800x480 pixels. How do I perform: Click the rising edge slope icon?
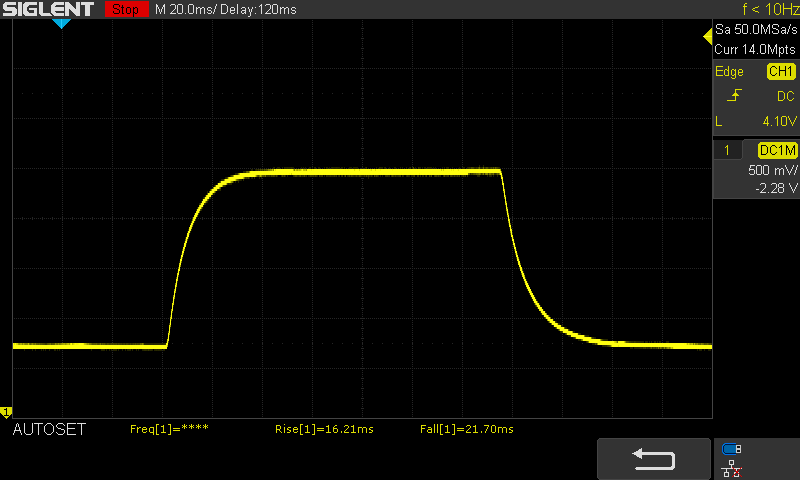pyautogui.click(x=735, y=96)
